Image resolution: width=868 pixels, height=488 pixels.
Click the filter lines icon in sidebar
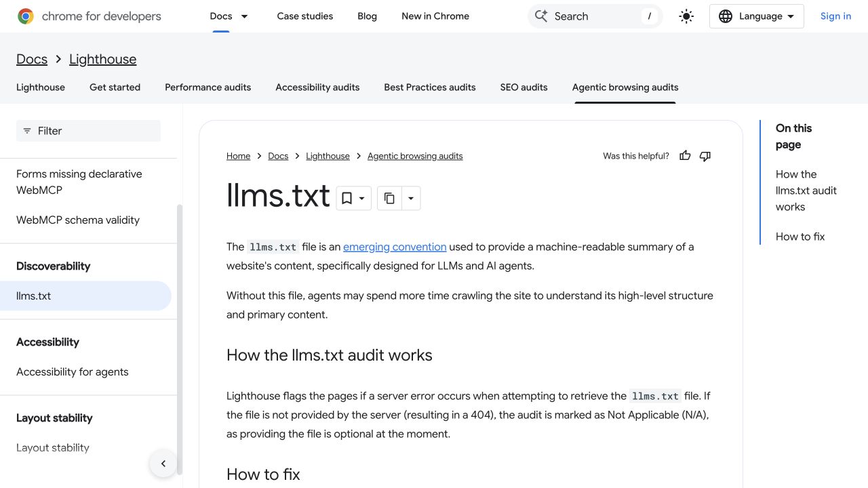pos(27,131)
